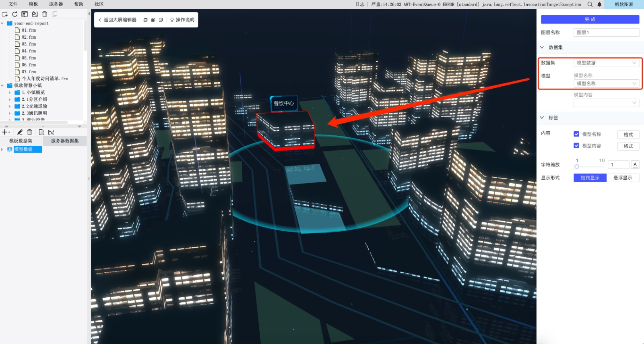Click the gear settings icon in file toolbar
The width and height of the screenshot is (644, 344).
click(35, 14)
